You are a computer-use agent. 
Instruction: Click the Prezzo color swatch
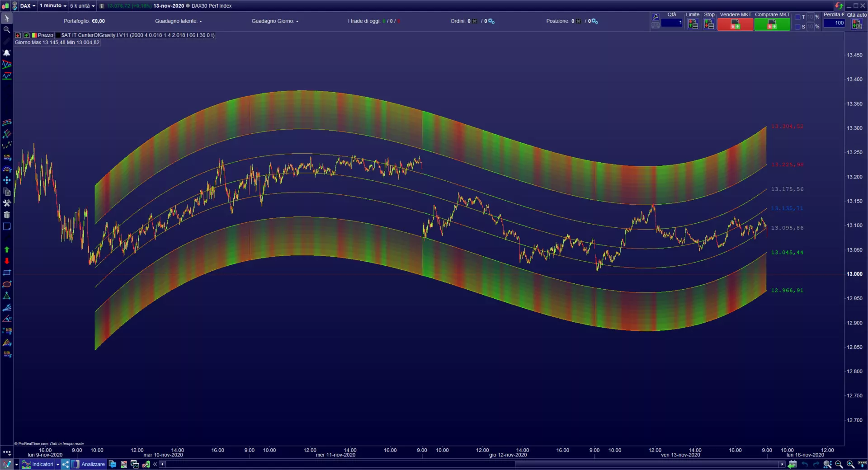tap(34, 35)
